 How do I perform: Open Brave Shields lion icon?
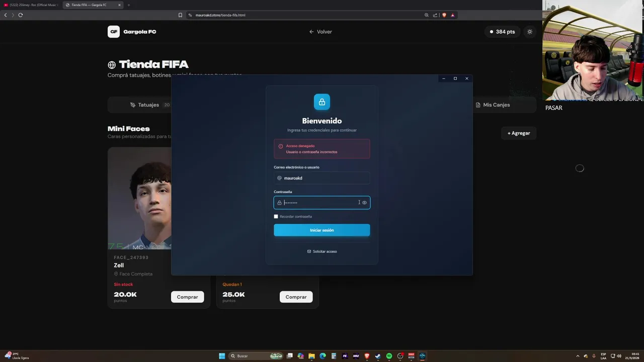click(444, 15)
